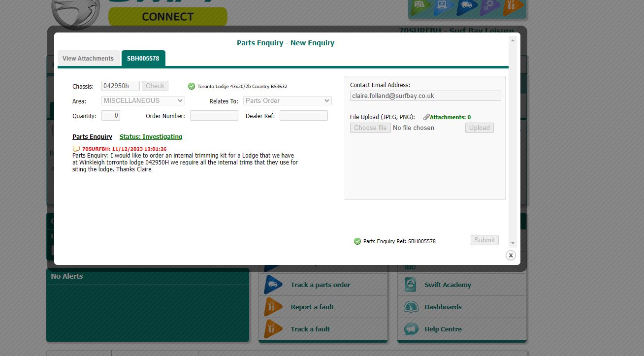Screen dimensions: 644x356
Task: Click the Order Number input field
Action: (214, 116)
